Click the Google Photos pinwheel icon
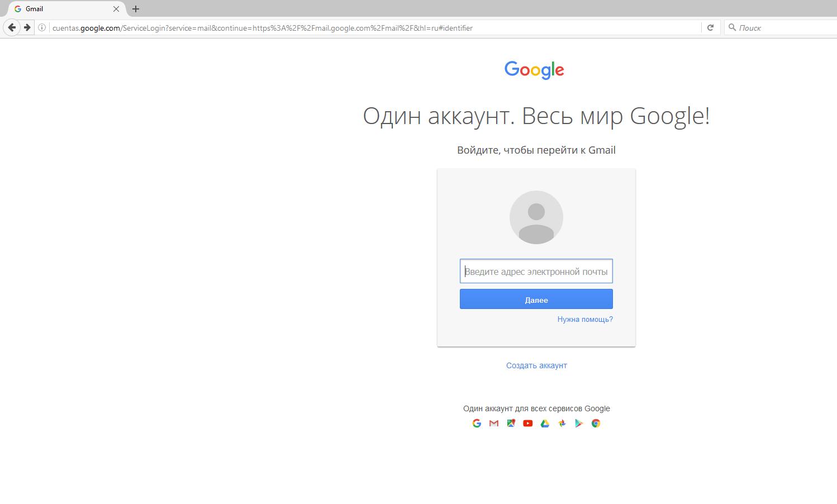 (562, 424)
